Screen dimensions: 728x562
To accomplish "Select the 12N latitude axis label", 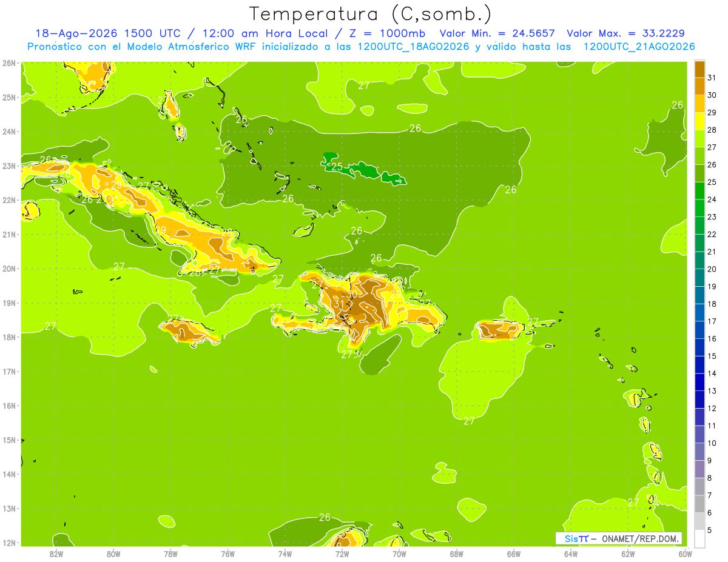I will coord(8,543).
